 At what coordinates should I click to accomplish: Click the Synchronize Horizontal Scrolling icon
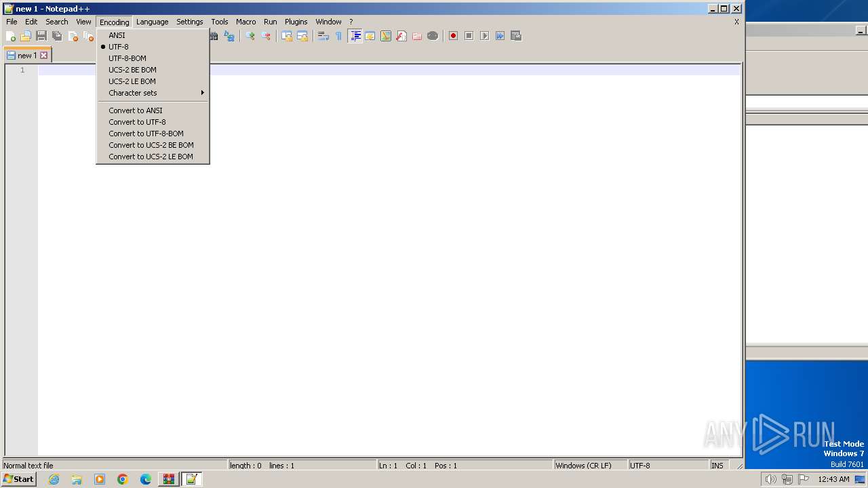coord(302,36)
